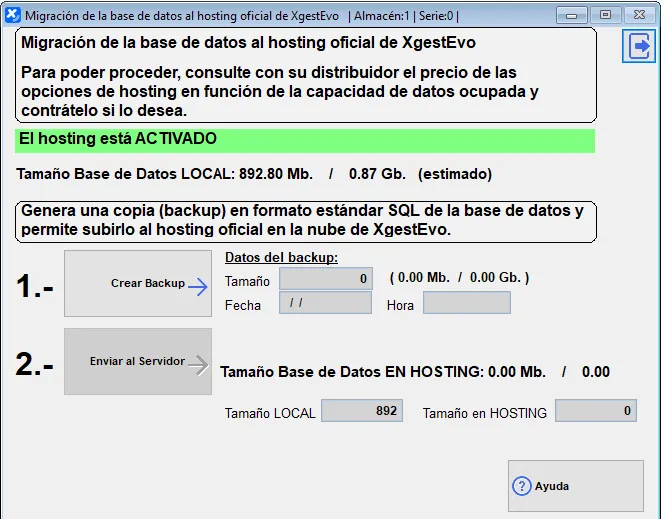Click the underlined Datos del backup heading
This screenshot has width=661, height=519.
pos(281,258)
